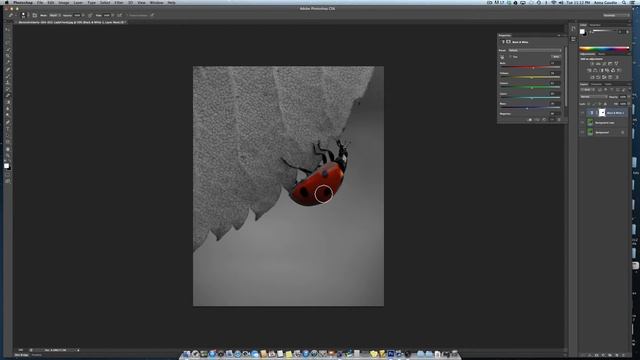Select the Brush tool in the toolbar
Image resolution: width=640 pixels, height=360 pixels.
click(x=8, y=76)
